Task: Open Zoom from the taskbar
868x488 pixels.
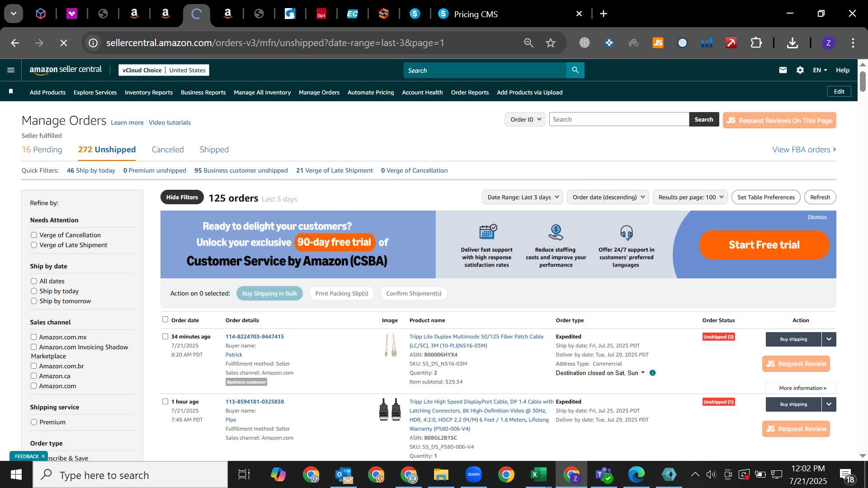Action: tap(473, 474)
